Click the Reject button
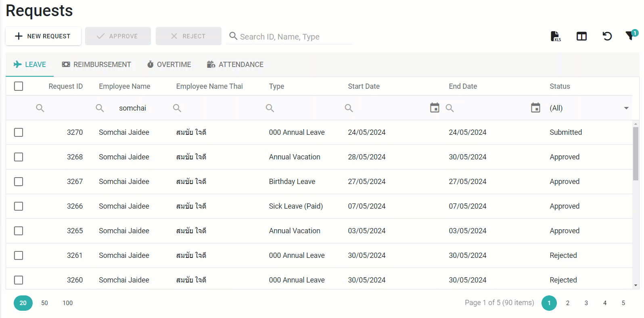Image resolution: width=644 pixels, height=318 pixels. coord(188,36)
